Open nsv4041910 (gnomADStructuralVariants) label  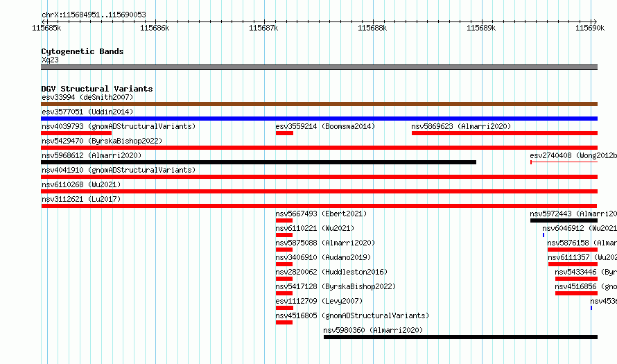pos(119,170)
